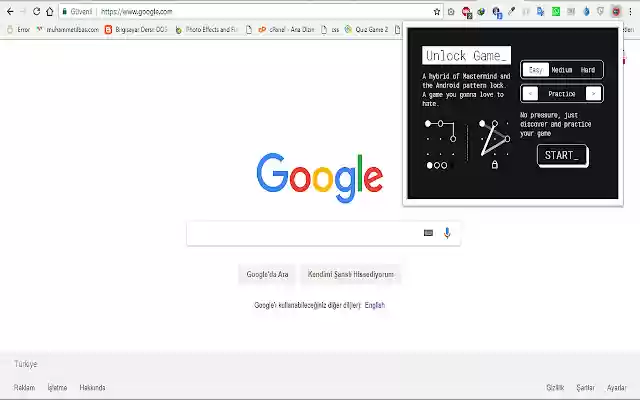Open the css bookmark

330,29
